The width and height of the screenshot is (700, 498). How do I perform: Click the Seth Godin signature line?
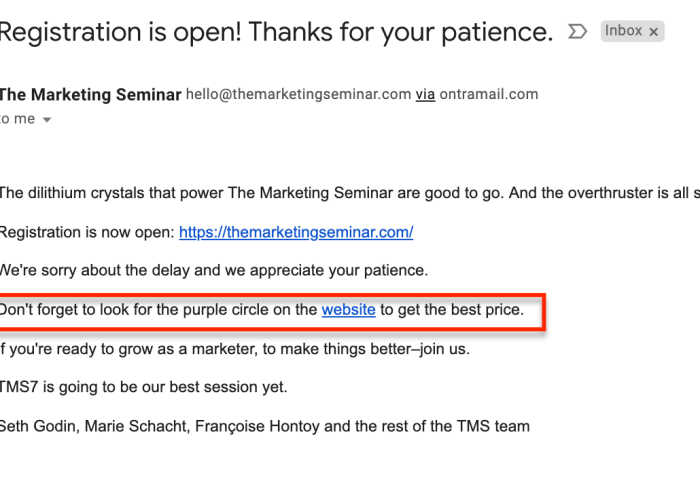click(x=265, y=426)
